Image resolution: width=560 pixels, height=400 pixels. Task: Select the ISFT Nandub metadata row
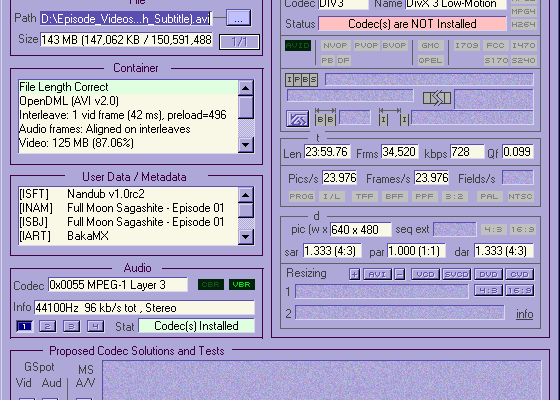pos(128,194)
